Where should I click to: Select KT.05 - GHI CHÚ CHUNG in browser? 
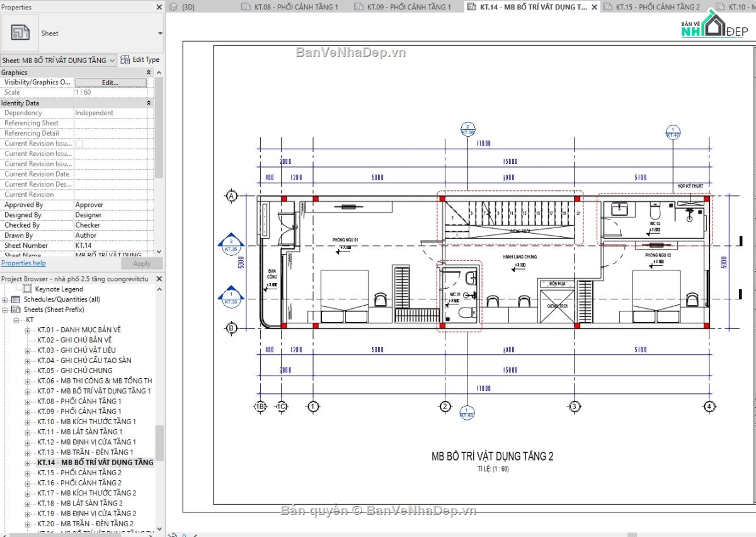coord(75,371)
